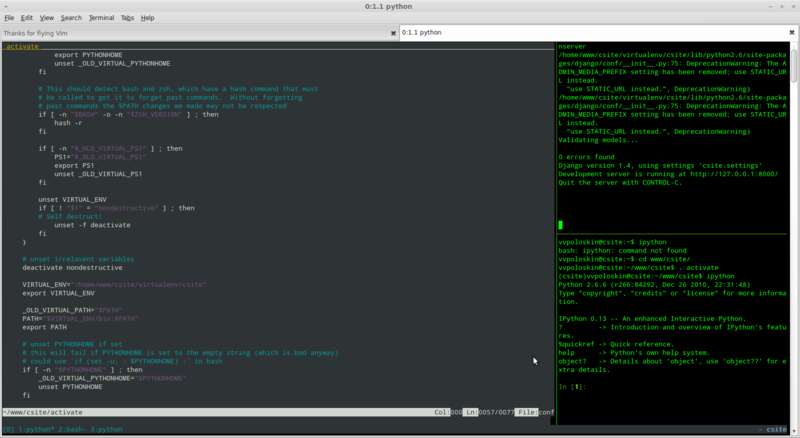Image resolution: width=800 pixels, height=438 pixels.
Task: Click the 'Ln:' line number indicator
Action: (x=470, y=412)
